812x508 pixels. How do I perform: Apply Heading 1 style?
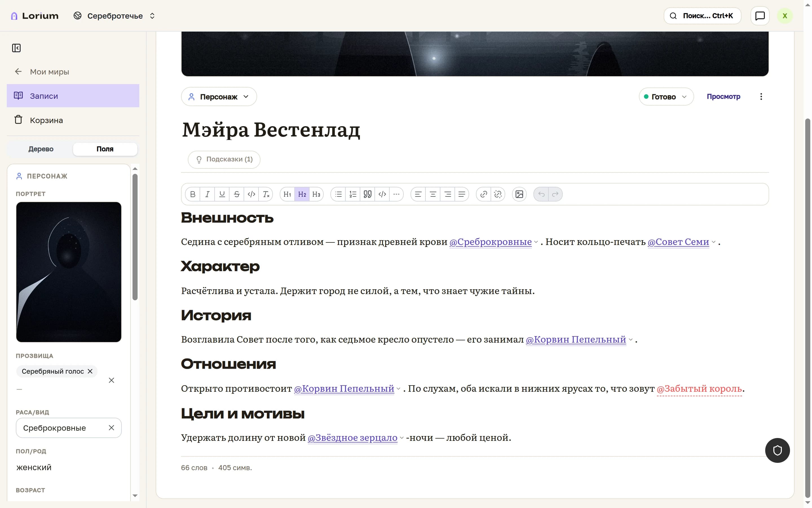click(x=287, y=194)
